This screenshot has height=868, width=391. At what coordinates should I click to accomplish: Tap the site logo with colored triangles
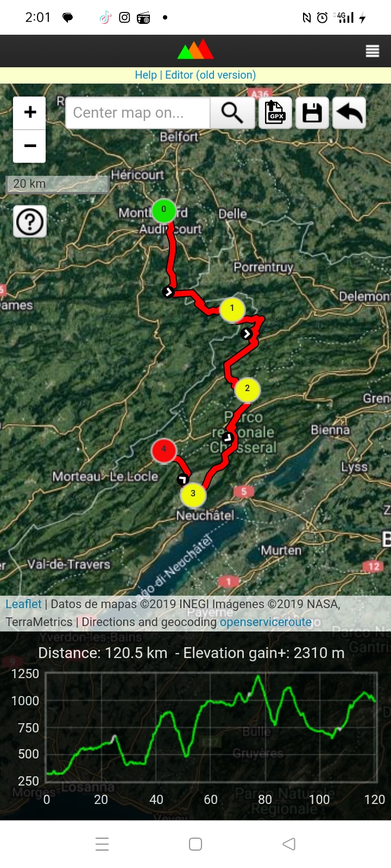tap(195, 50)
